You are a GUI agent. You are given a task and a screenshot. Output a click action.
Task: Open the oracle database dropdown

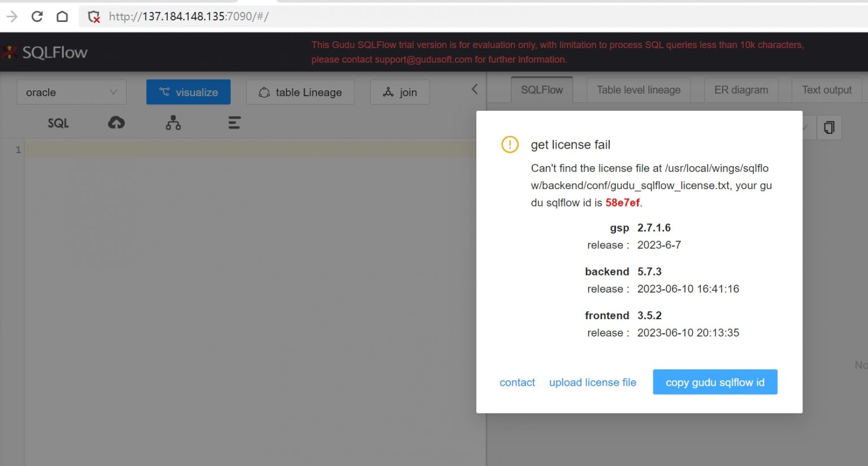click(71, 92)
